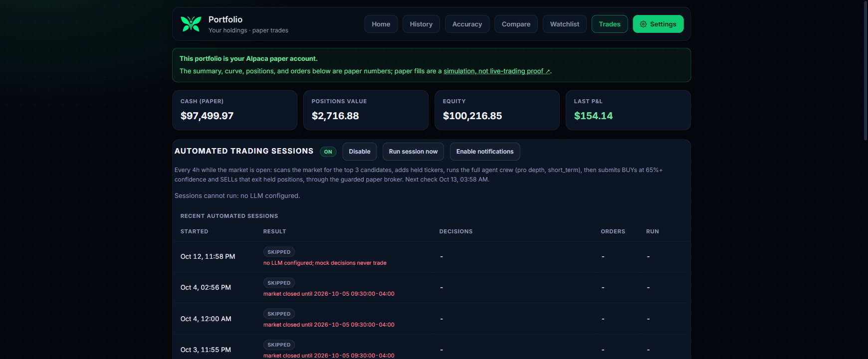
Task: Click the SKIPPED badge for Oct 4, 12:00 AM
Action: (x=279, y=314)
